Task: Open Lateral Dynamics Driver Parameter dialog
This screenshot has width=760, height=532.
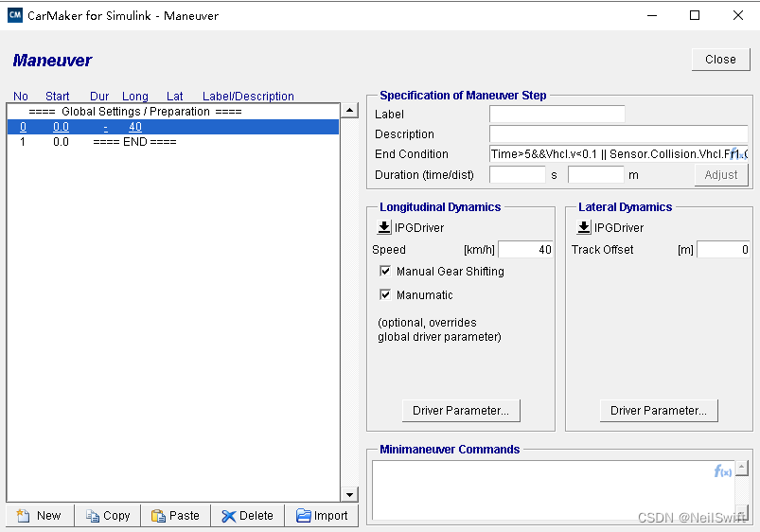Action: 659,411
